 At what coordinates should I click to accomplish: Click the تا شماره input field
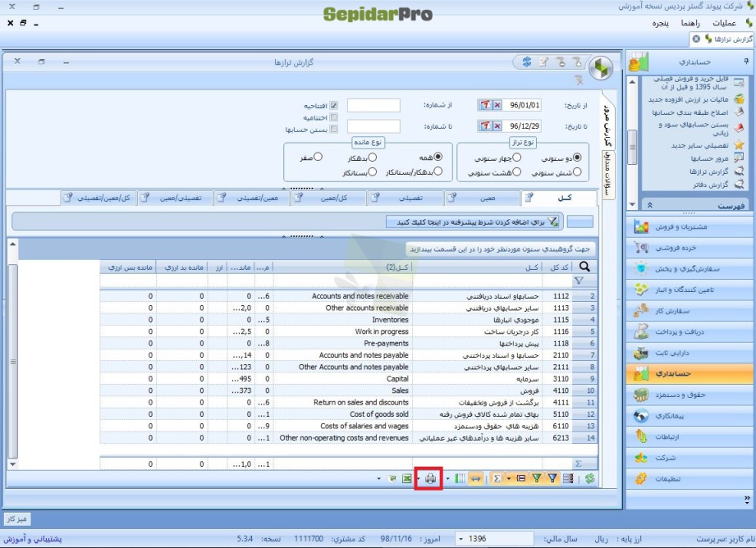(373, 126)
